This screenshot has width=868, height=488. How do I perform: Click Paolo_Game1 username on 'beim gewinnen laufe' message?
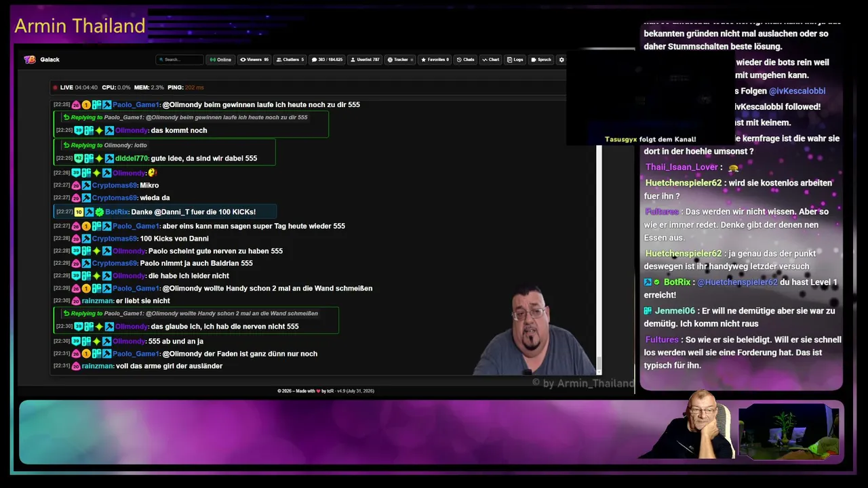(136, 105)
